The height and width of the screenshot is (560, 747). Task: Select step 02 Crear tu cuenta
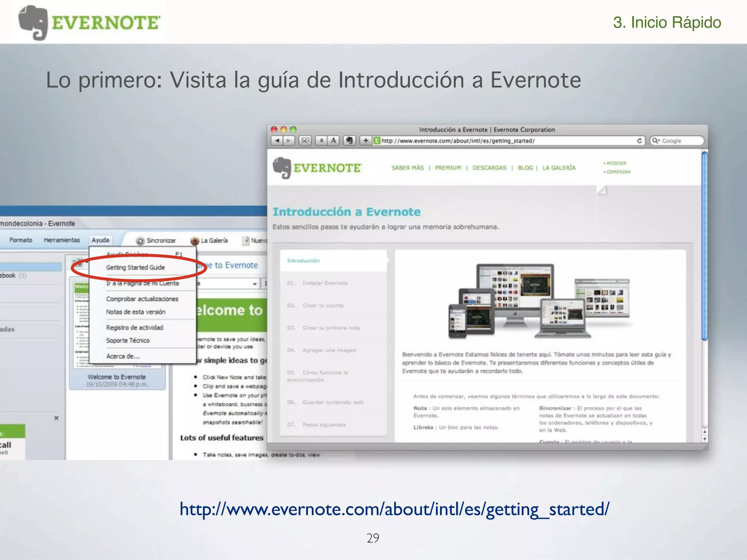point(333,305)
